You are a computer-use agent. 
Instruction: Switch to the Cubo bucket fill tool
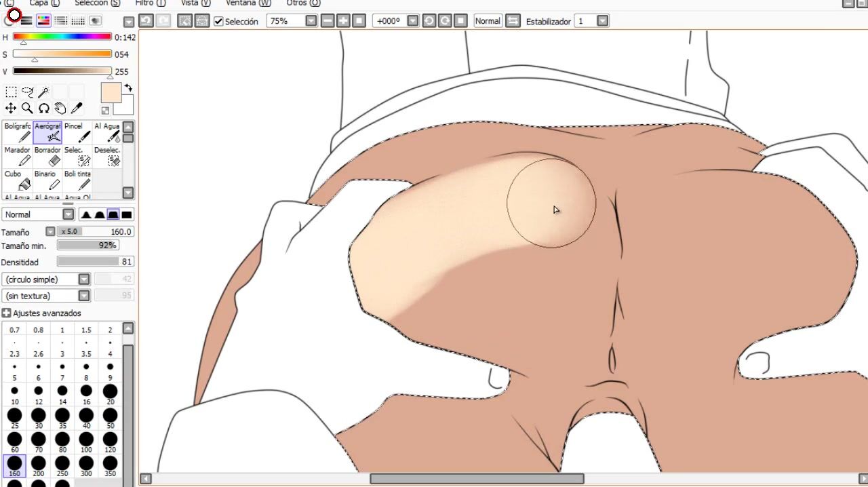[x=18, y=180]
